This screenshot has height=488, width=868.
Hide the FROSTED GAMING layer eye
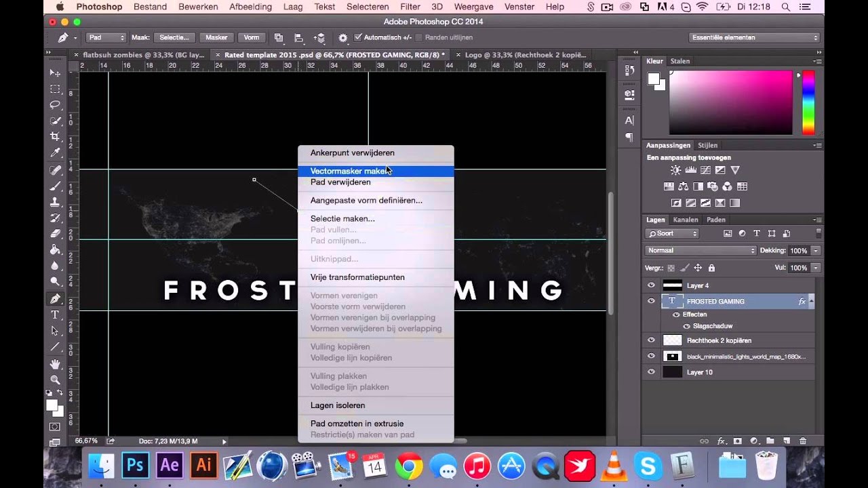(x=652, y=301)
